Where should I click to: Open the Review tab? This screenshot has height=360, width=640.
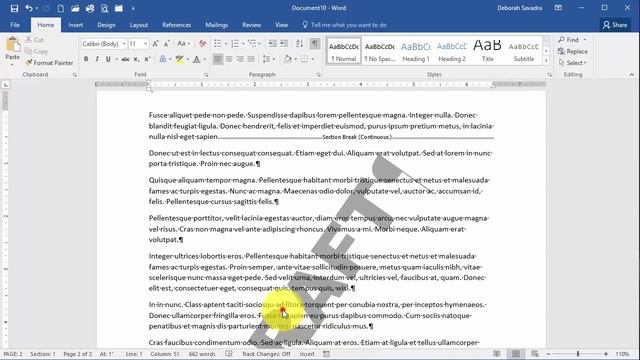(x=251, y=25)
